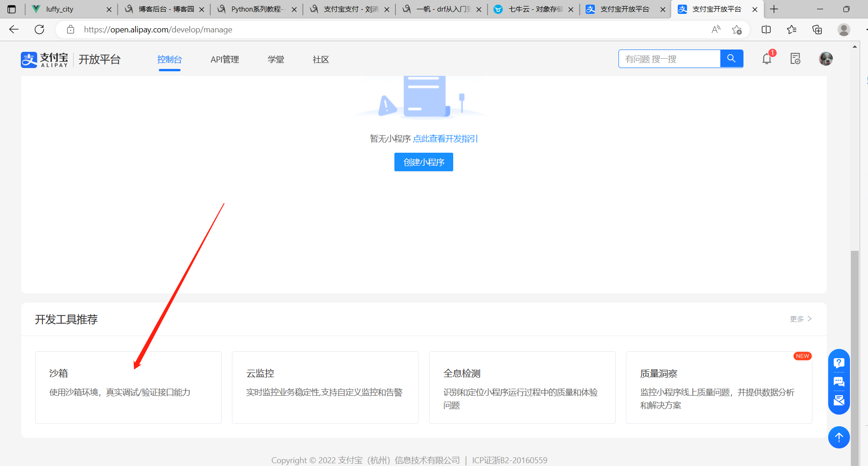Close the 支付宝支付 - 刘清 tab
The width and height of the screenshot is (868, 466).
pyautogui.click(x=387, y=9)
